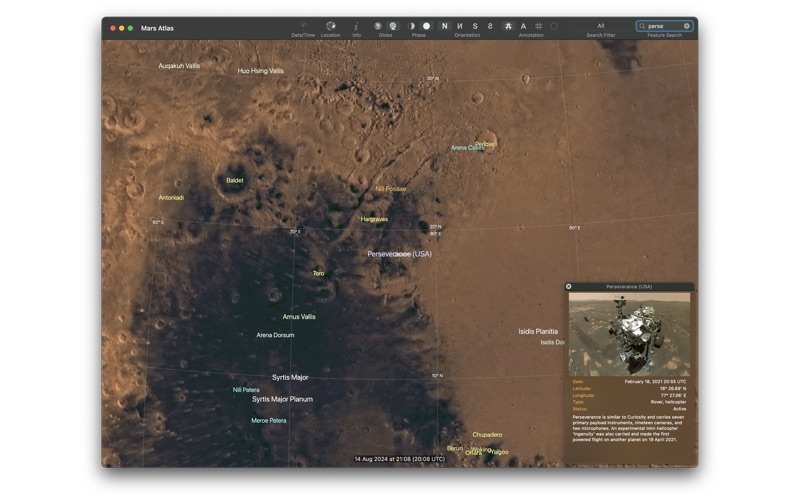800x500 pixels.
Task: Select the Arnus Vallis label
Action: click(x=299, y=317)
